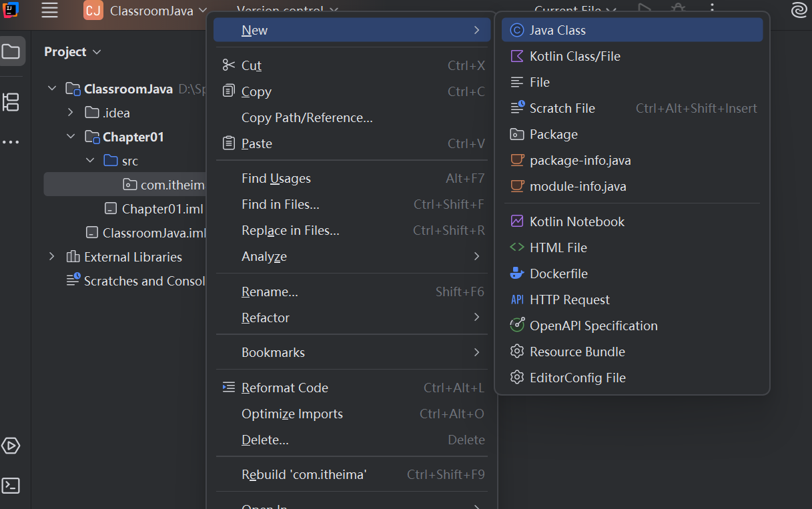Click the CJ project badge icon
Screen dimensions: 812x509
pos(93,10)
